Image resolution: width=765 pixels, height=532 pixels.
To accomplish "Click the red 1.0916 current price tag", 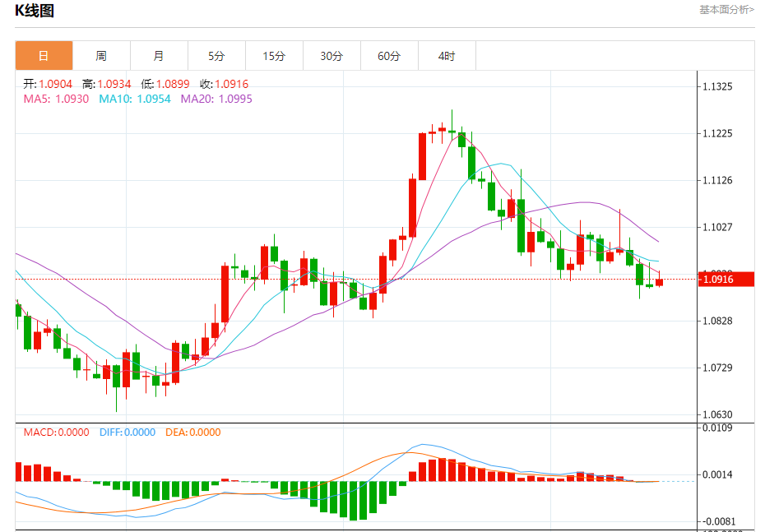I will click(x=726, y=280).
